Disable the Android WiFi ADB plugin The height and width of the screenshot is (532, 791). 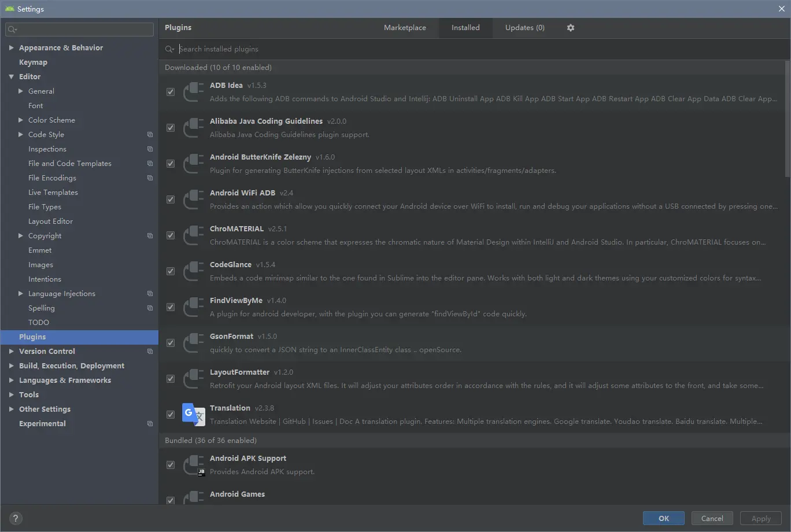click(171, 199)
